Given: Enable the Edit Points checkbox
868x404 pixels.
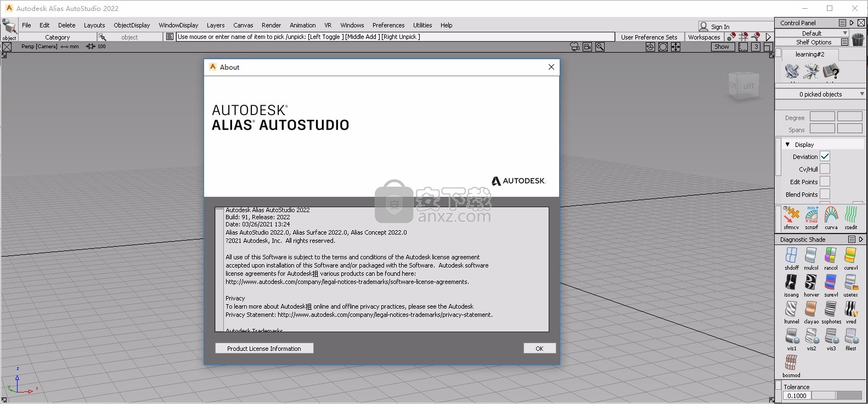Looking at the screenshot, I should (x=825, y=181).
